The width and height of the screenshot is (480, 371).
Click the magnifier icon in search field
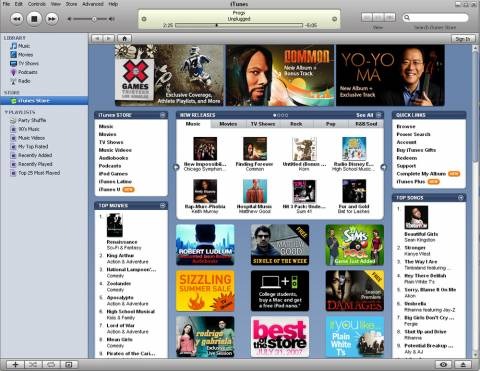[407, 17]
